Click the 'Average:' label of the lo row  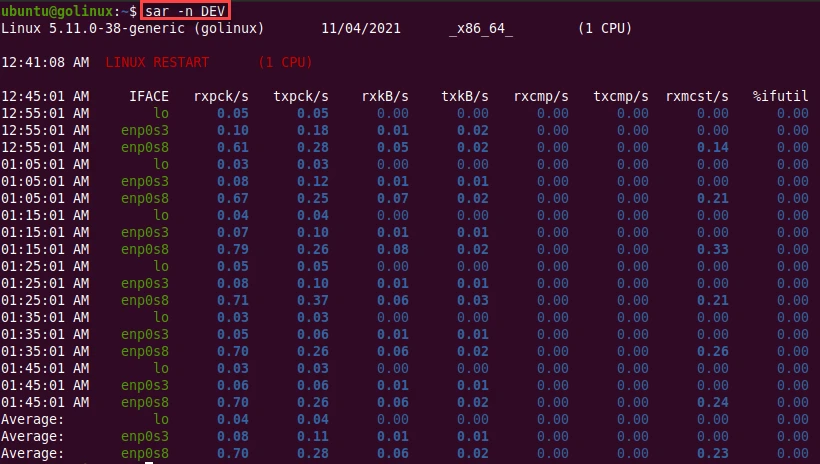point(32,419)
